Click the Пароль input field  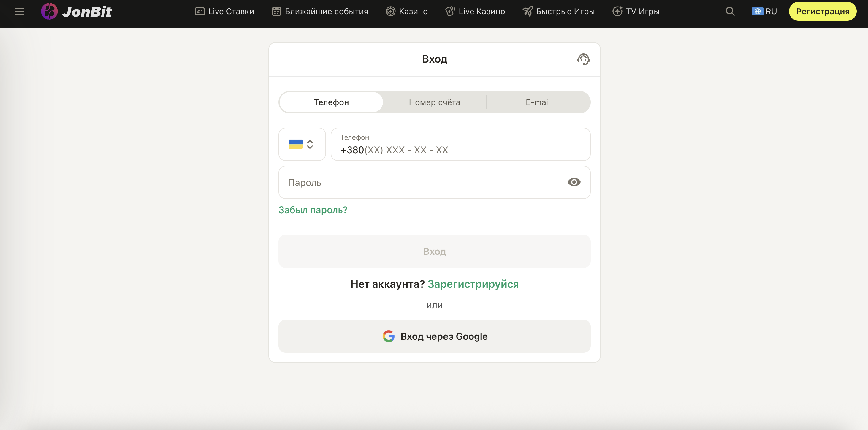tap(404, 182)
